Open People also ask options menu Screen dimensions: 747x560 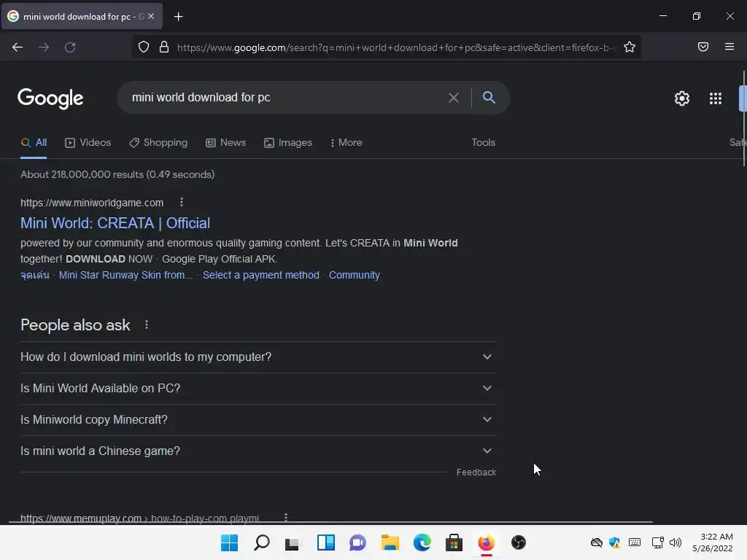pos(147,324)
